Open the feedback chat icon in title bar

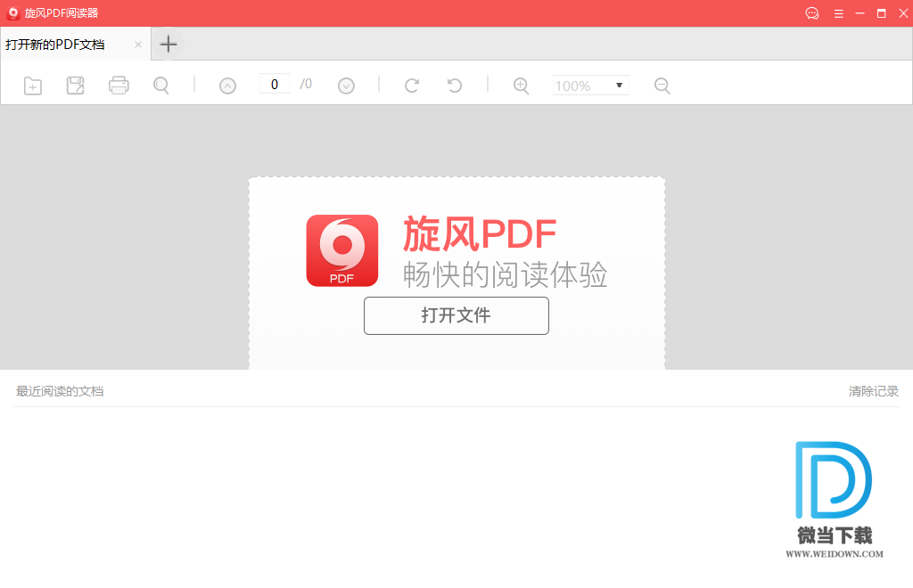pos(812,12)
